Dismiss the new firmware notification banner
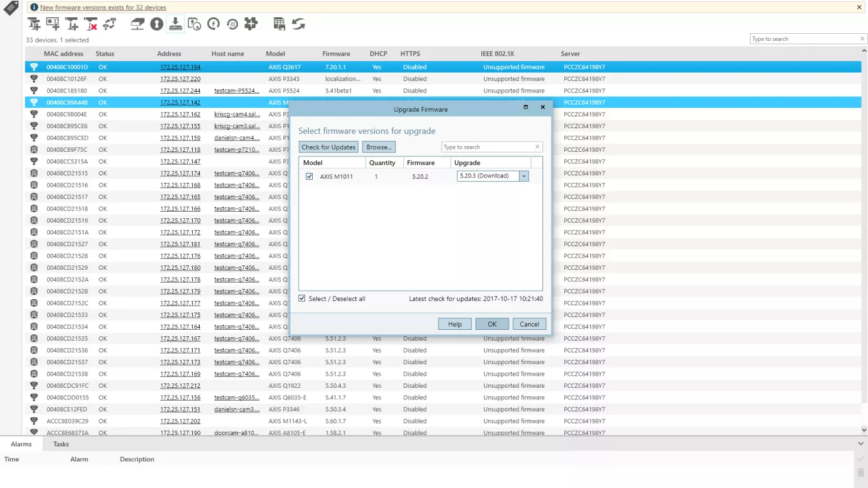This screenshot has width=868, height=488. pos(859,8)
